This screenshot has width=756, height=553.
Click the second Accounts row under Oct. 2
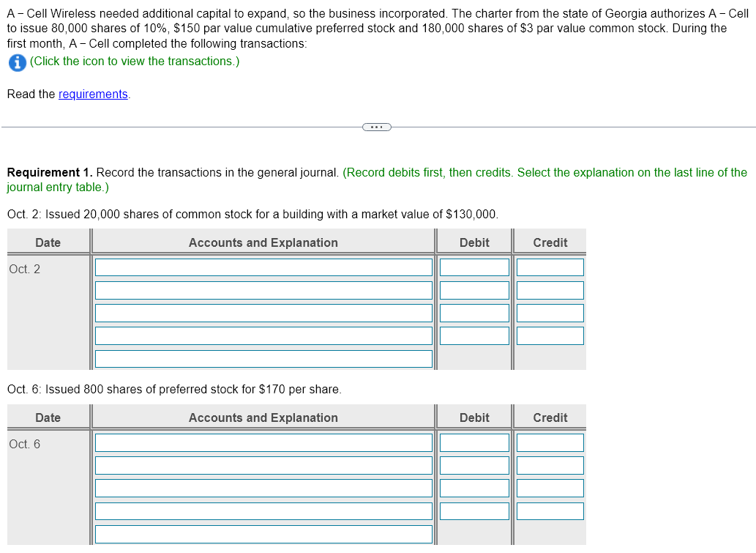pyautogui.click(x=263, y=289)
